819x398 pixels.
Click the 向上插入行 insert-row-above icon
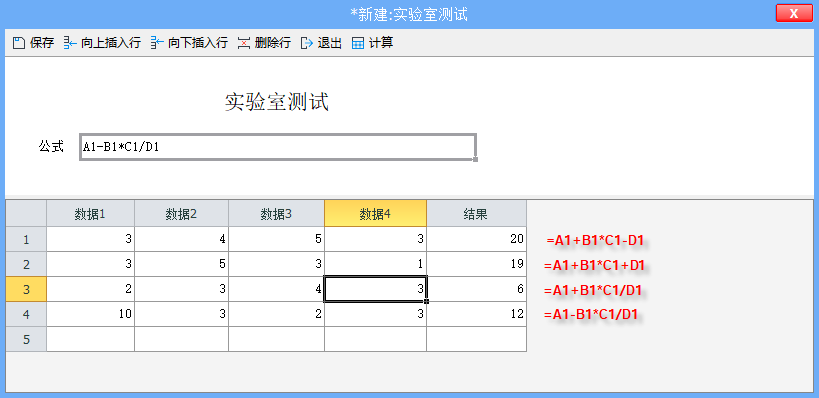(x=70, y=43)
